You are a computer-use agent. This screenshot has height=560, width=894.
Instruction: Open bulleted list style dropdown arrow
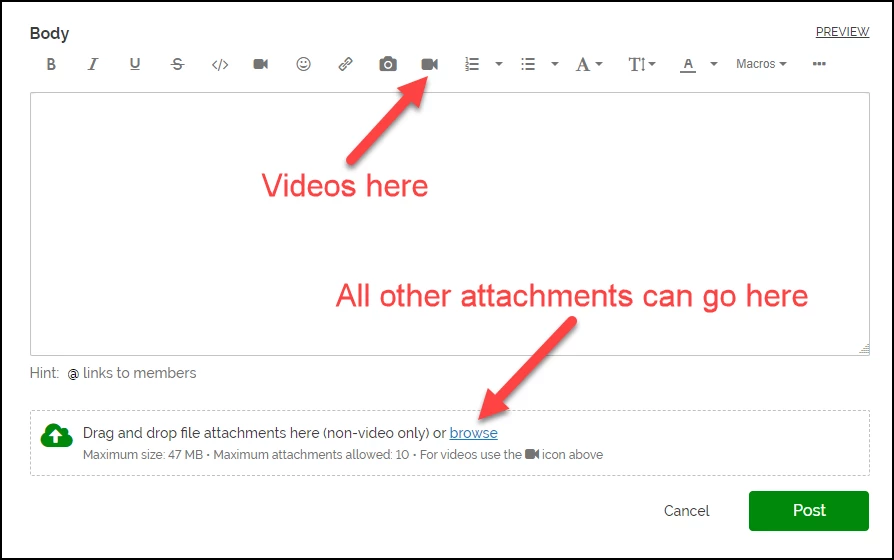(x=555, y=64)
